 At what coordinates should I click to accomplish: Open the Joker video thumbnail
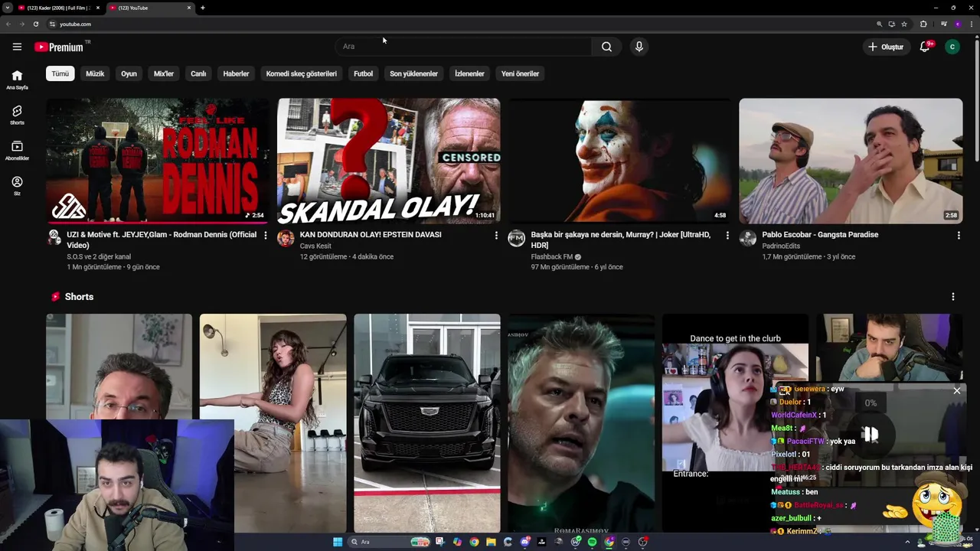pyautogui.click(x=619, y=161)
